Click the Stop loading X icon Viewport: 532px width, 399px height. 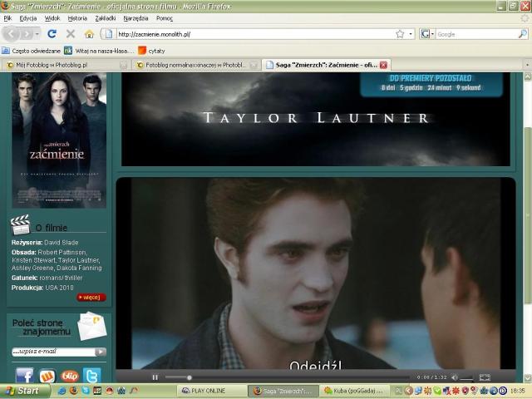71,33
